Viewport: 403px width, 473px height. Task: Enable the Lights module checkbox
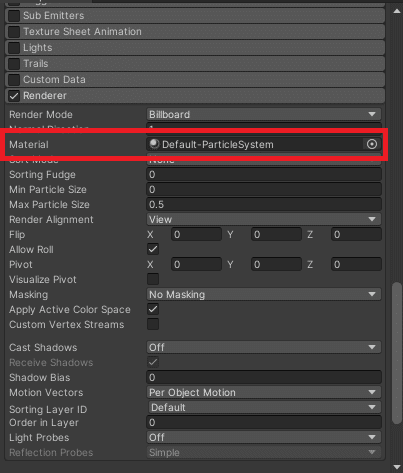[x=14, y=48]
